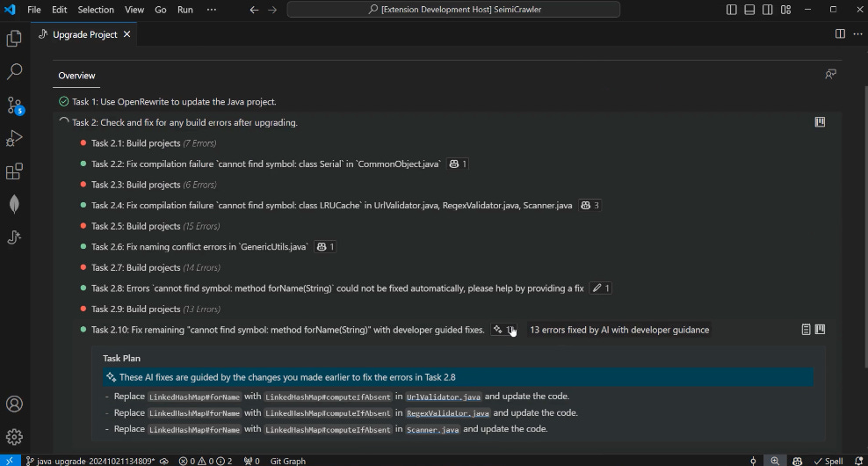The width and height of the screenshot is (868, 466).
Task: Open the Go menu
Action: coord(161,10)
